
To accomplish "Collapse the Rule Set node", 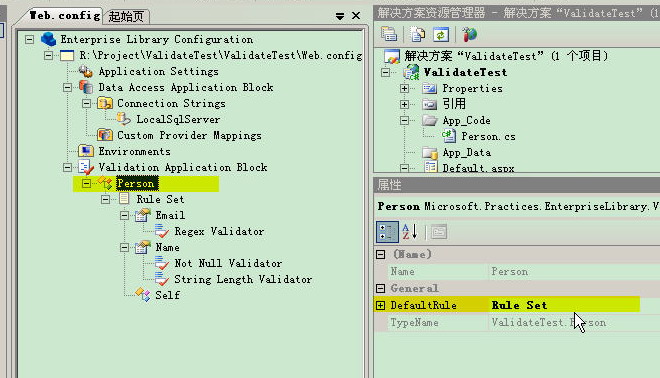I will tap(105, 200).
